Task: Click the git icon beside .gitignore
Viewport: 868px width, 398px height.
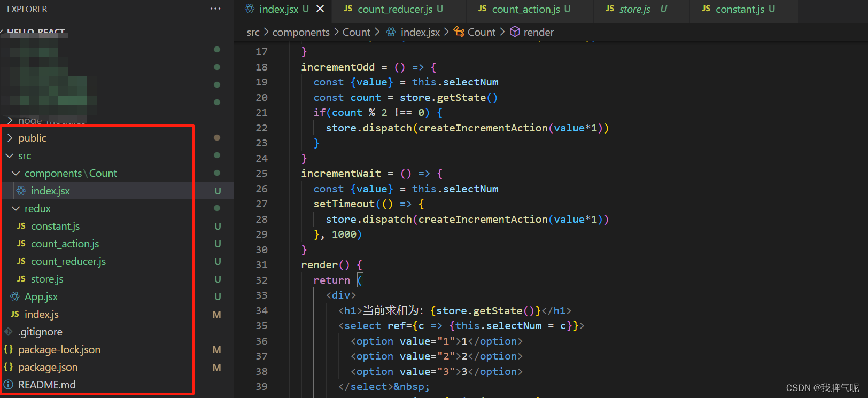Action: point(9,331)
